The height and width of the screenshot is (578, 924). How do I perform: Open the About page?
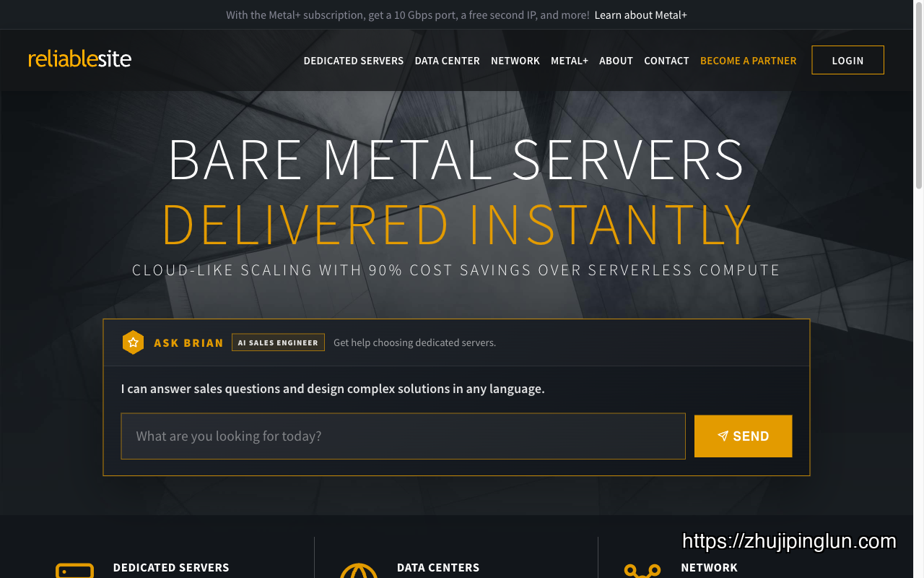tap(616, 61)
